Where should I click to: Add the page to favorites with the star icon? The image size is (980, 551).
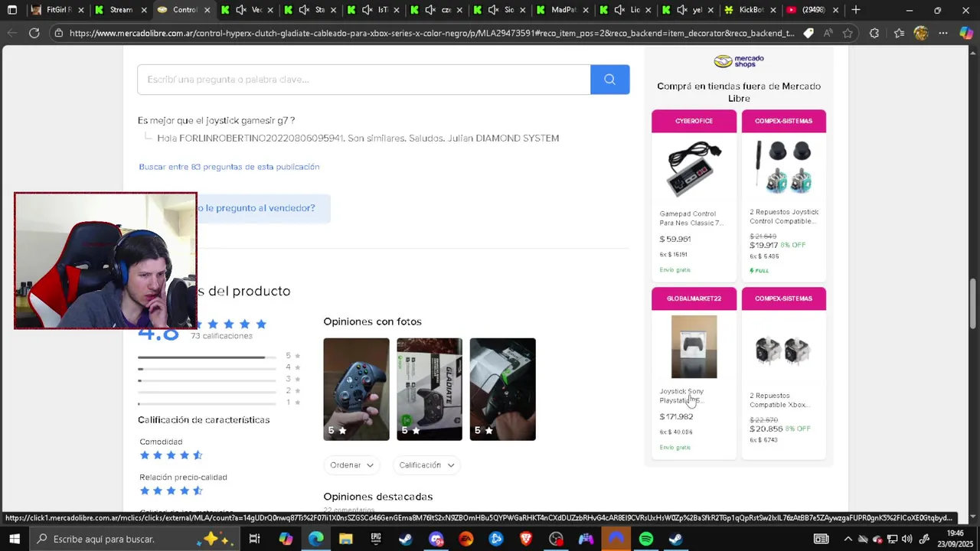pos(848,33)
